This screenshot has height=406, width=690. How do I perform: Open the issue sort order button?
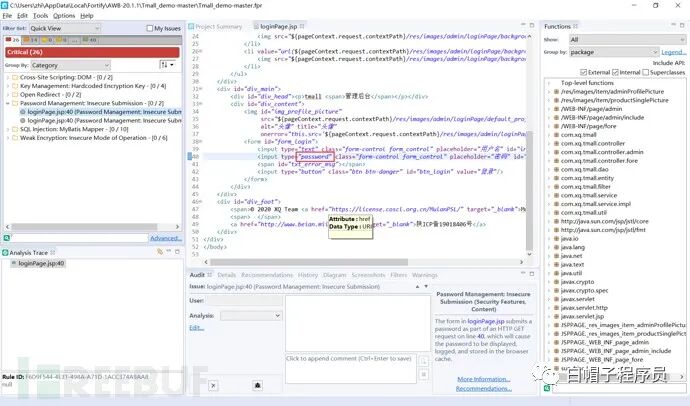(167, 65)
